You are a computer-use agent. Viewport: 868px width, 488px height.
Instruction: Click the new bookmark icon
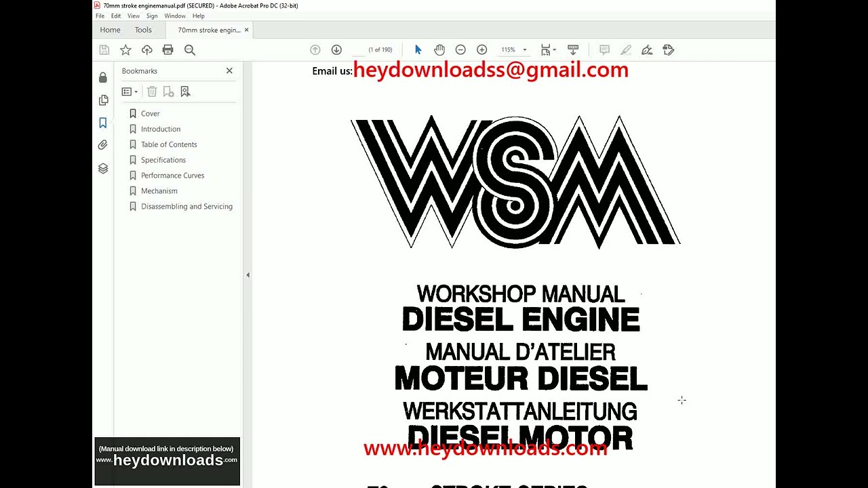pyautogui.click(x=168, y=91)
